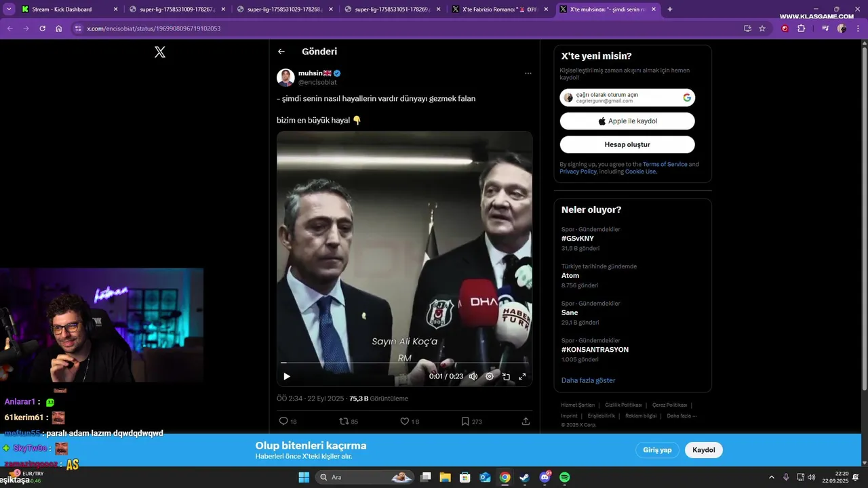The height and width of the screenshot is (488, 868).
Task: Switch to Fabrizio Romano X tab
Action: tap(500, 9)
